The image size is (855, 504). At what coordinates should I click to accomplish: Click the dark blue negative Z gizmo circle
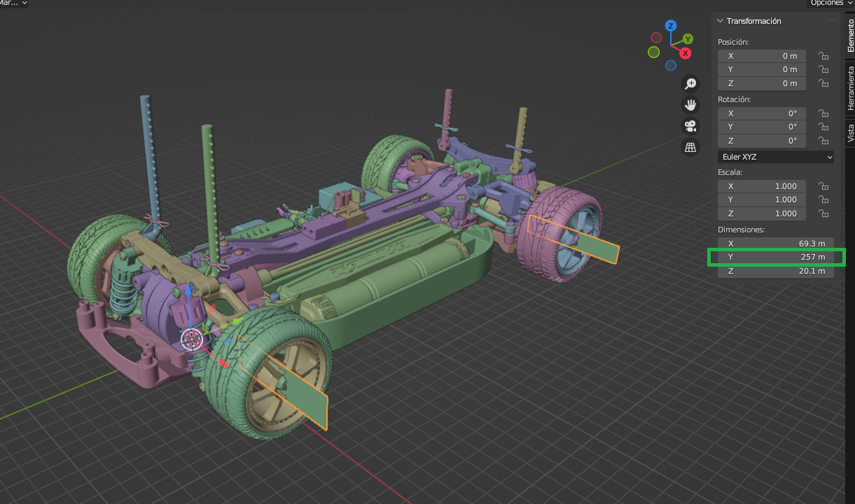pyautogui.click(x=671, y=66)
